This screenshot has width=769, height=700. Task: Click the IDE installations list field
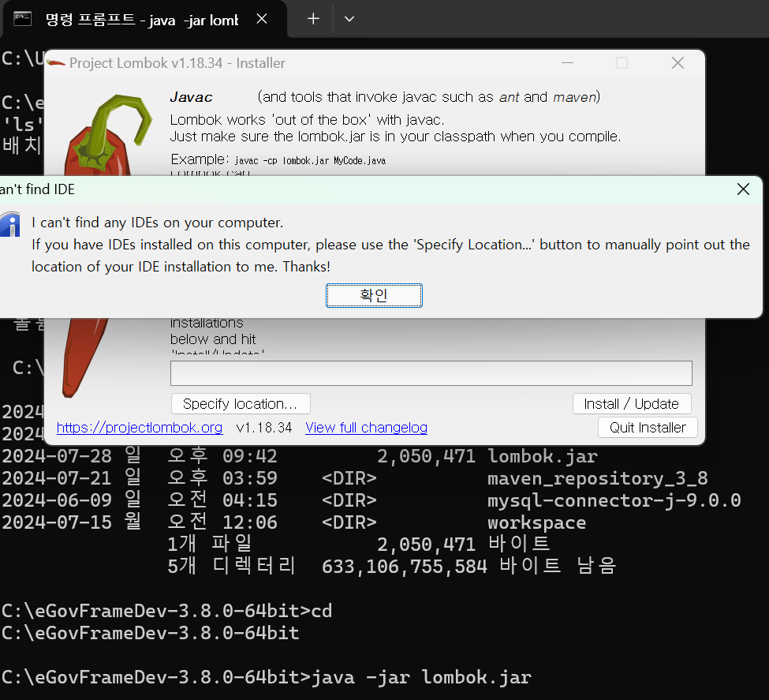click(431, 373)
